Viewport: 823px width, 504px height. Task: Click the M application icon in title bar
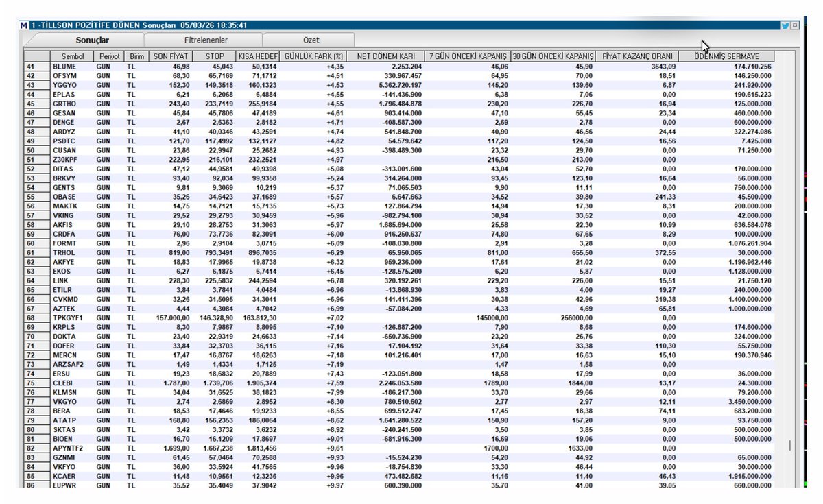pyautogui.click(x=25, y=25)
